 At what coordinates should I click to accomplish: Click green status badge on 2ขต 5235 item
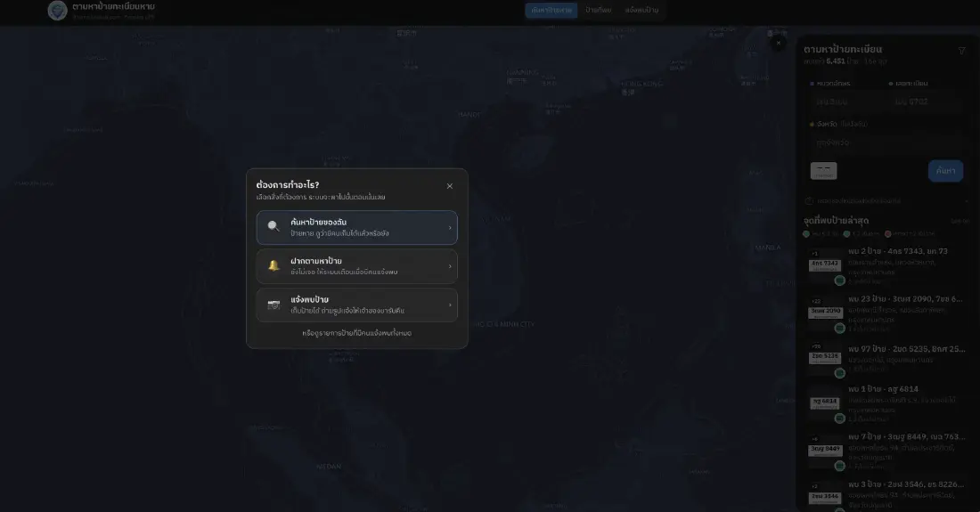(840, 373)
